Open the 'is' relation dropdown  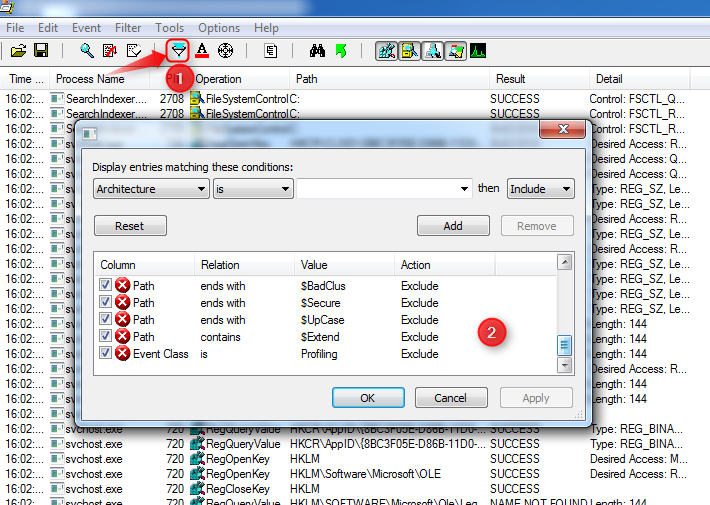point(254,189)
